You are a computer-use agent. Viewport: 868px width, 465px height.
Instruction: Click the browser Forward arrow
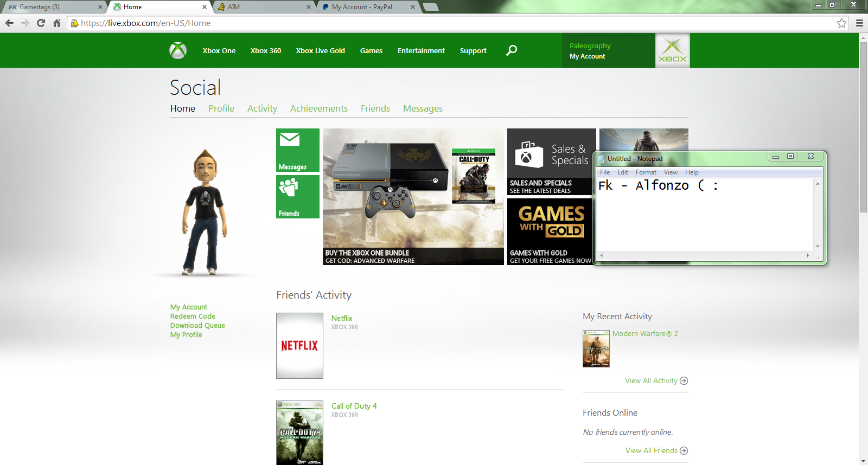(x=25, y=23)
